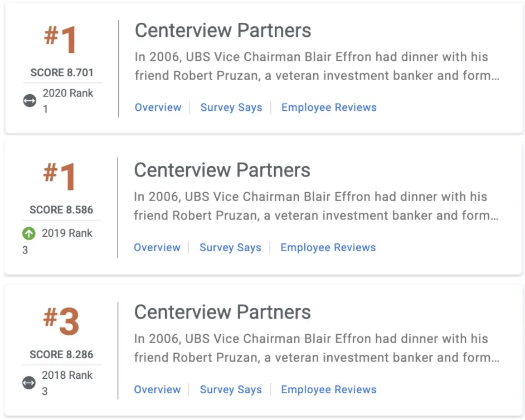Open Overview link in the score 8.586 card
Viewport: 525px width, 420px height.
coord(157,247)
